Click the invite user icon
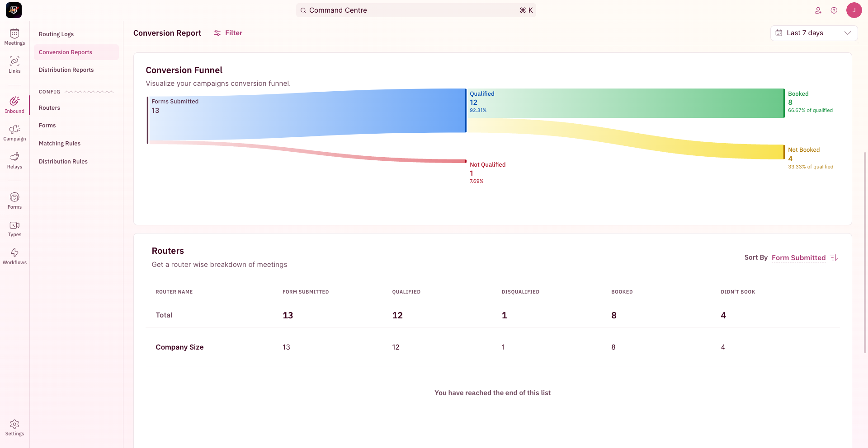This screenshot has height=448, width=868. pos(818,10)
